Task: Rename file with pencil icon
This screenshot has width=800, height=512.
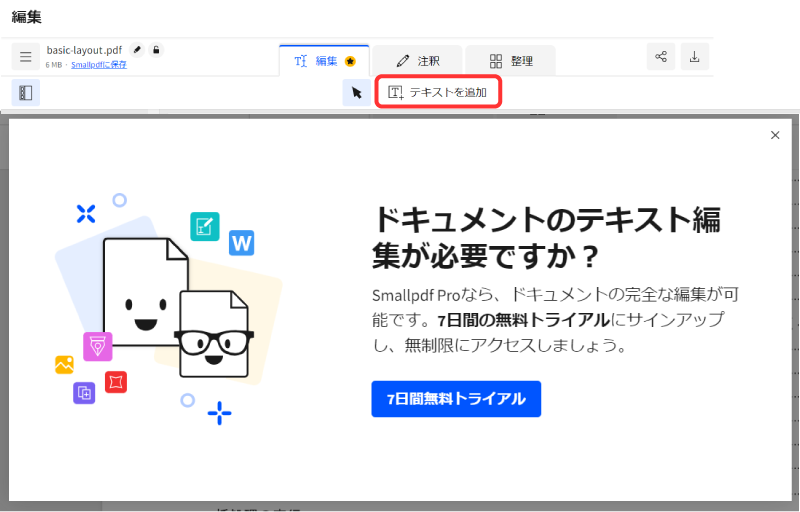Action: tap(137, 50)
